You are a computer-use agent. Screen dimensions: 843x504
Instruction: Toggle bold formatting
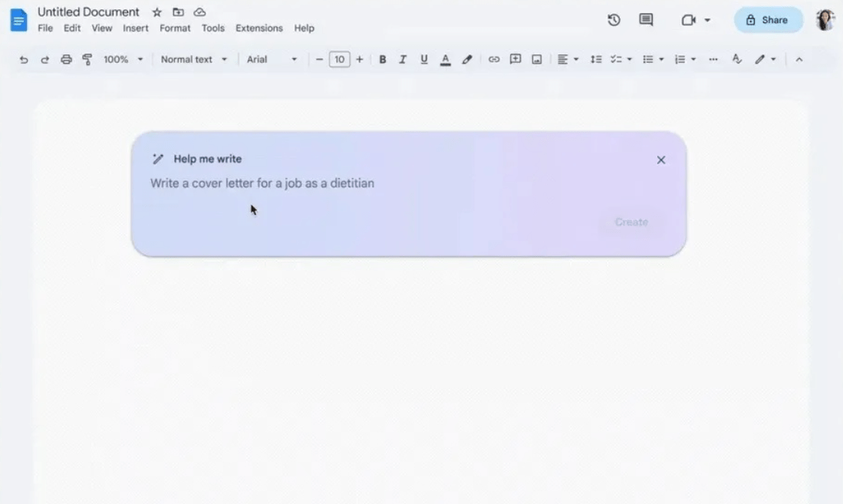382,60
